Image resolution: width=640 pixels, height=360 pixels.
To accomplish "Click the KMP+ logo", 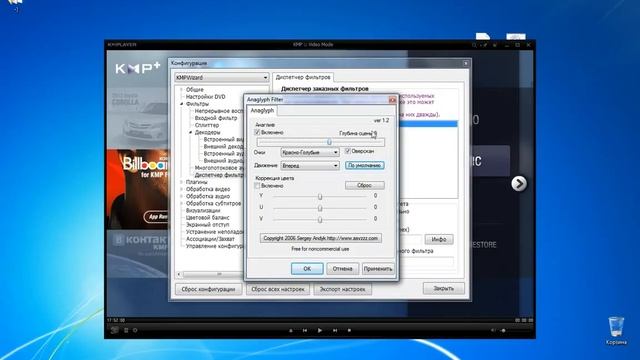I will [138, 69].
